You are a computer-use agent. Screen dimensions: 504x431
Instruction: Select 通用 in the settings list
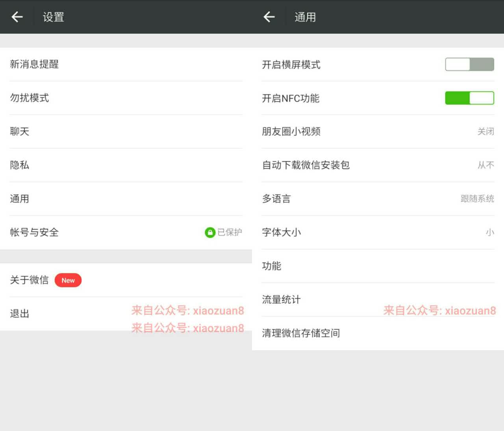point(125,199)
